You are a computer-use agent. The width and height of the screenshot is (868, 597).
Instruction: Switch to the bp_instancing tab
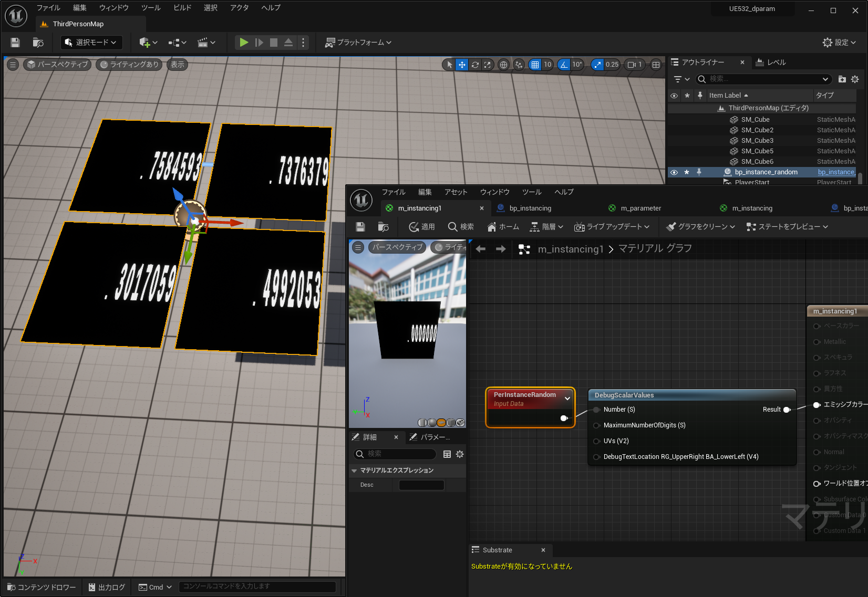(x=530, y=208)
